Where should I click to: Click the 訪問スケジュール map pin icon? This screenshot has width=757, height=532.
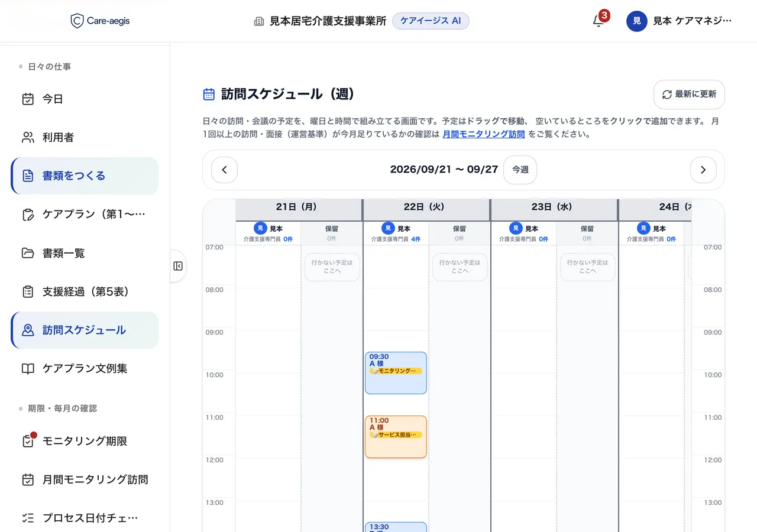28,330
